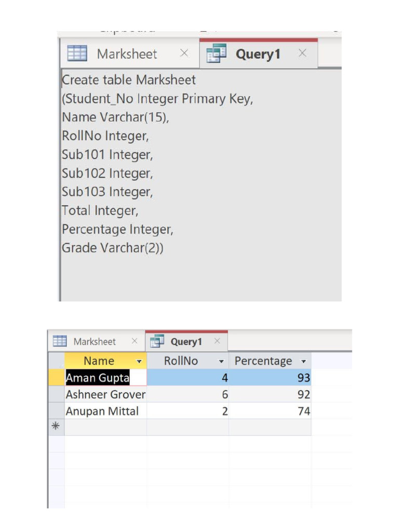The image size is (399, 532).
Task: Switch to the Marksheet tab beside the SQL editor
Action: (x=127, y=54)
